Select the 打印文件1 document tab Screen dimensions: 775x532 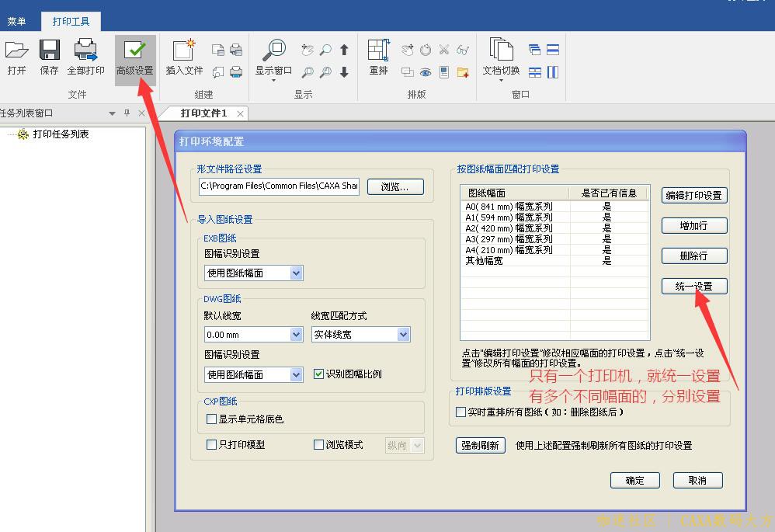[204, 113]
